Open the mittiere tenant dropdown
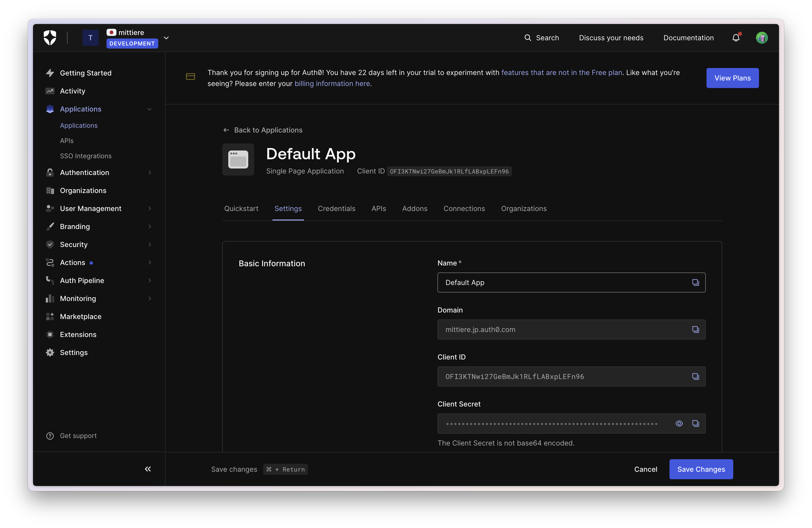 [166, 38]
